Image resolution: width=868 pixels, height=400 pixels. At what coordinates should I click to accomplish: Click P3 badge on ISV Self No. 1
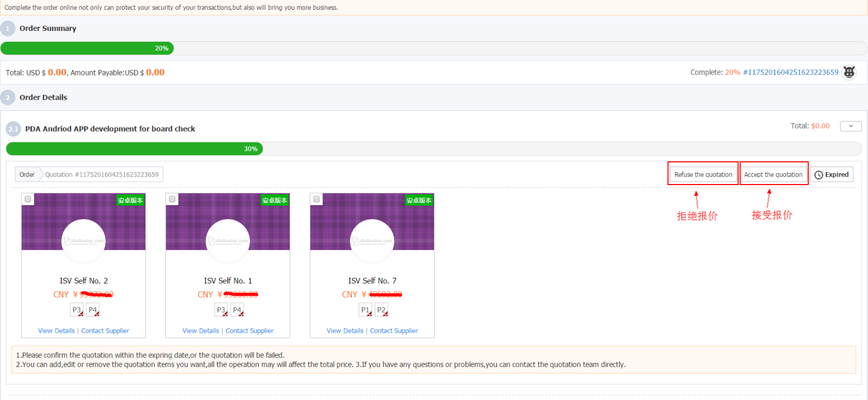pos(221,310)
